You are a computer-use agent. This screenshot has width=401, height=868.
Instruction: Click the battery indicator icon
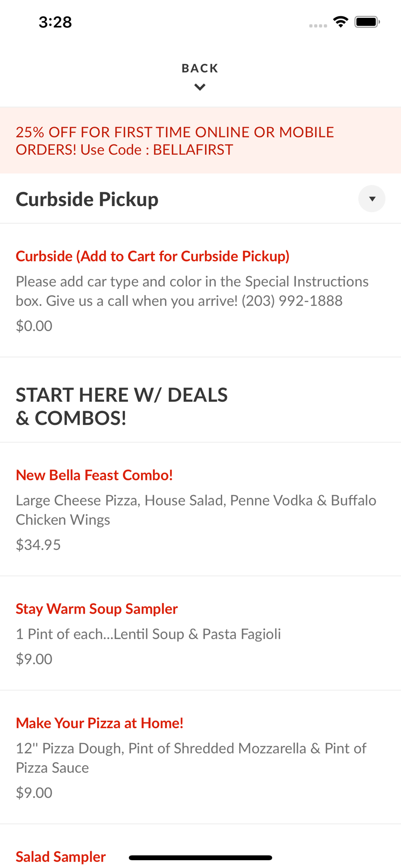[367, 22]
